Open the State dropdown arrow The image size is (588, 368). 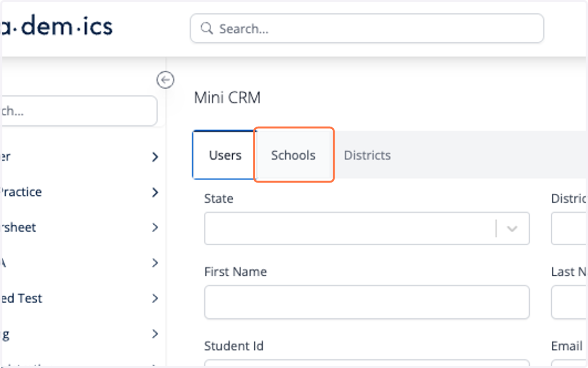pyautogui.click(x=512, y=229)
